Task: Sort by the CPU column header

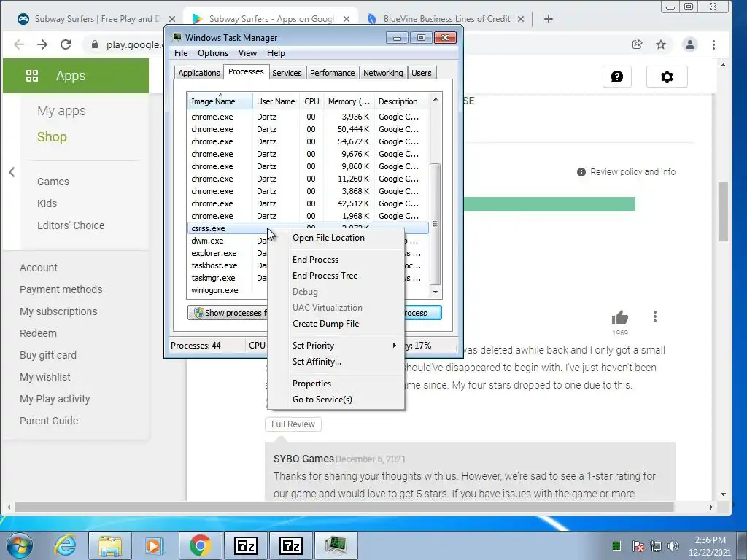Action: tap(311, 101)
